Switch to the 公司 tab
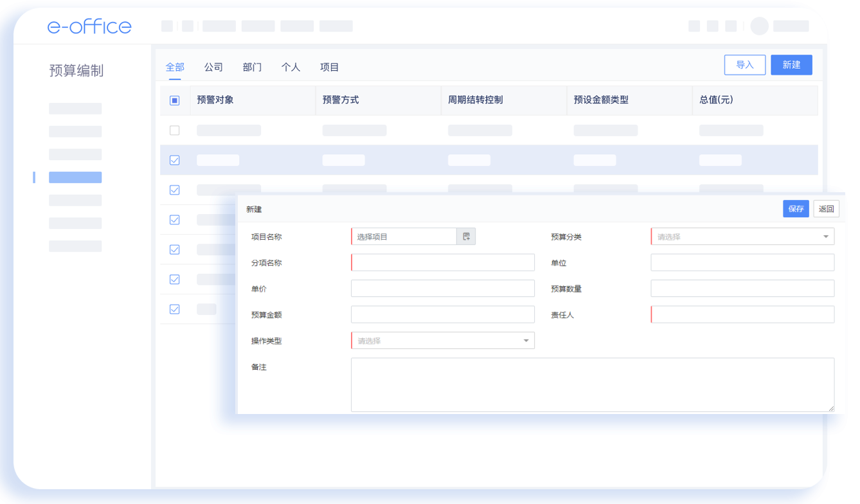 pos(213,67)
